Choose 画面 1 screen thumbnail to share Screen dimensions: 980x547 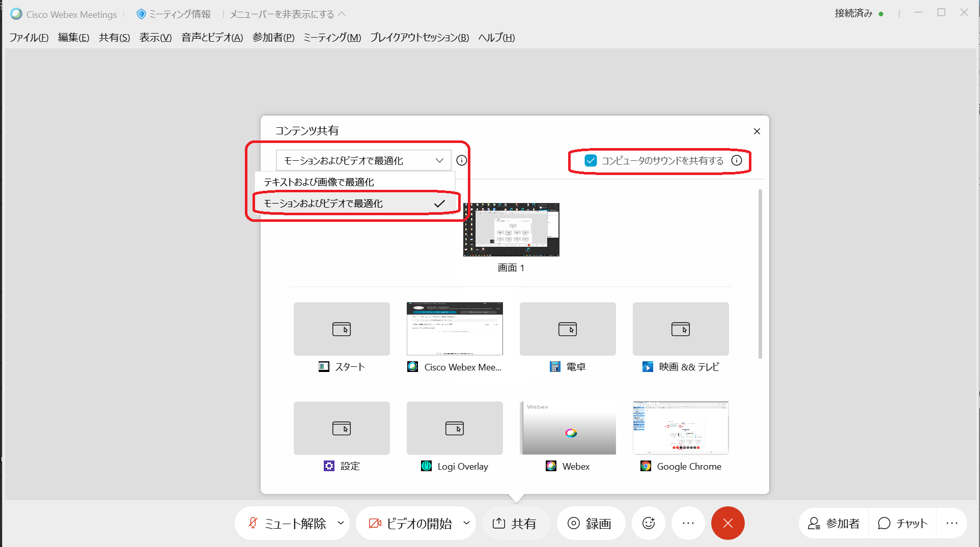tap(511, 229)
